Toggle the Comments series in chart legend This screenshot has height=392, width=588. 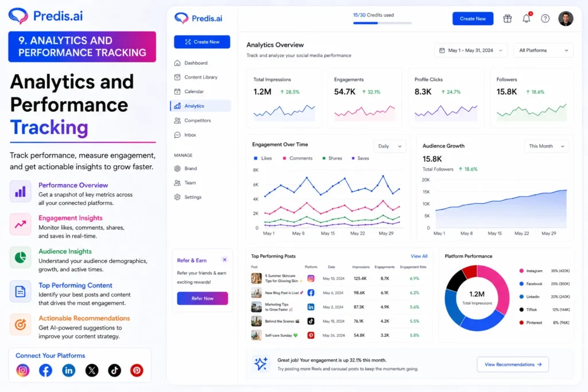tap(298, 158)
